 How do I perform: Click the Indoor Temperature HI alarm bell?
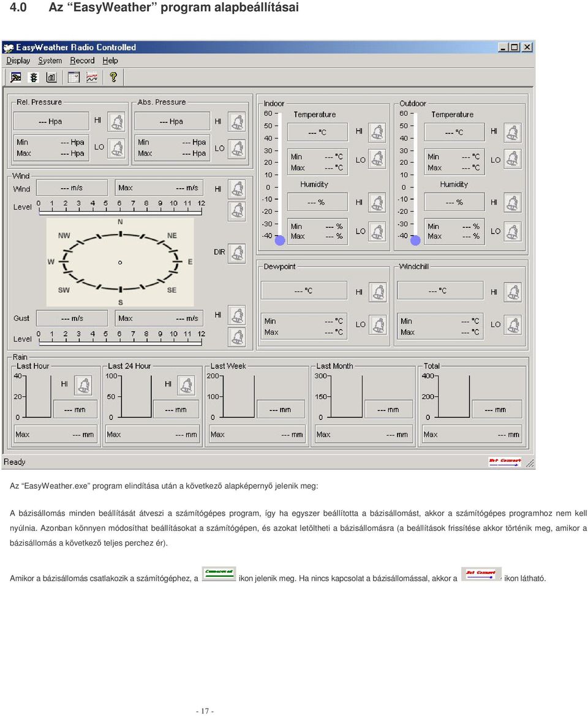377,132
